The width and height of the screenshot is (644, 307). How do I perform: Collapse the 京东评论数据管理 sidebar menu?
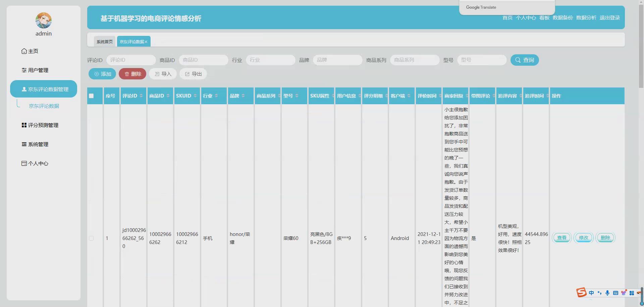point(44,89)
